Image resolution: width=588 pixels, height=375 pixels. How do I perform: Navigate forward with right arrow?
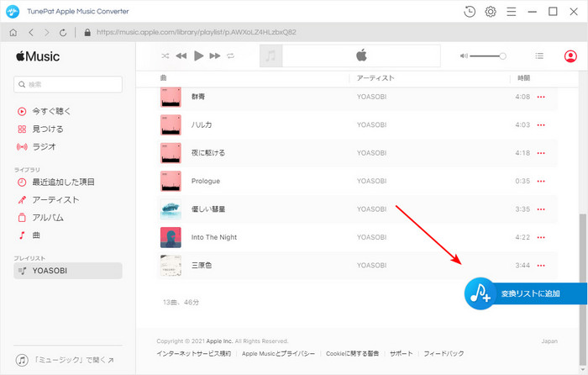[x=47, y=33]
